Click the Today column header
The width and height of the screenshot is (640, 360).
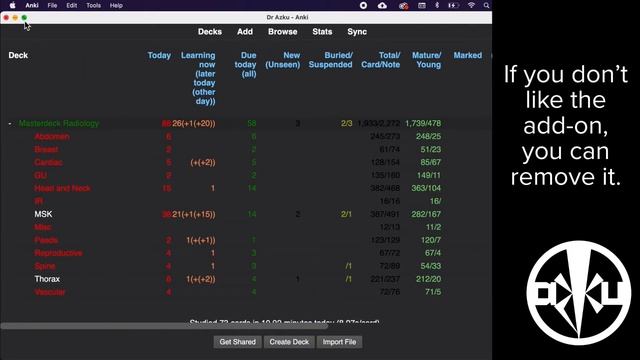pos(159,56)
